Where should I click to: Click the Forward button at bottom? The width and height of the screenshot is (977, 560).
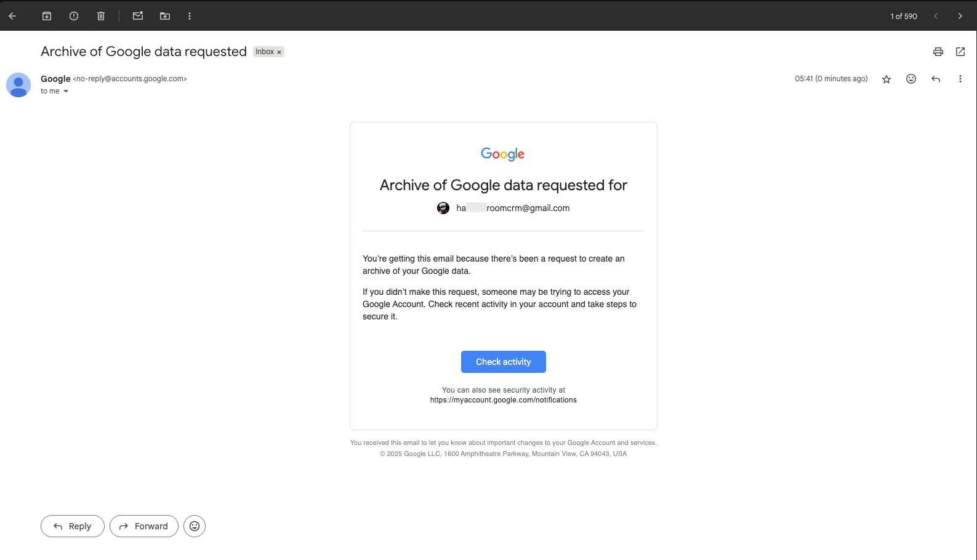144,526
